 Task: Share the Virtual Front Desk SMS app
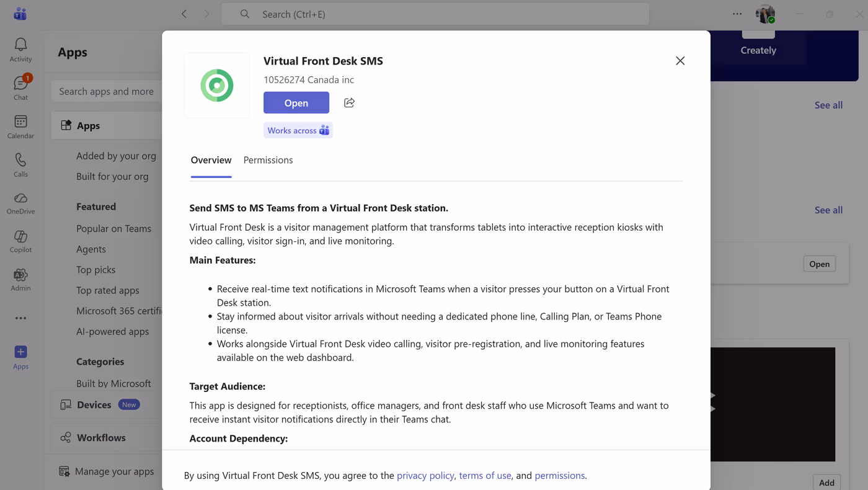[349, 102]
